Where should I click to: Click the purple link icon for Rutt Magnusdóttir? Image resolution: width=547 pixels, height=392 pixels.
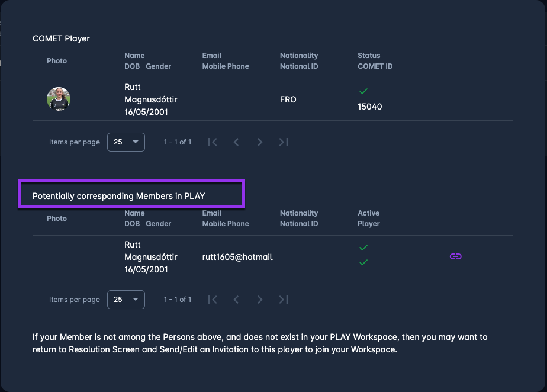click(455, 256)
